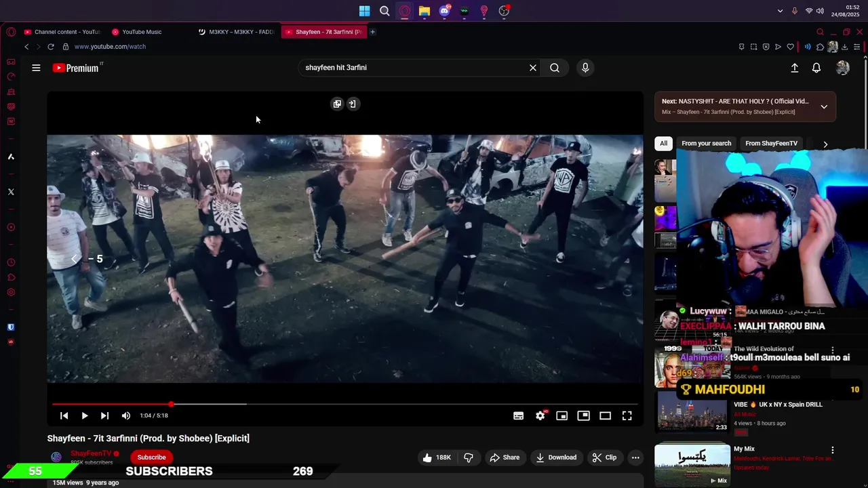The width and height of the screenshot is (868, 488).
Task: Go to YouTube Premium home logo
Action: tap(77, 68)
